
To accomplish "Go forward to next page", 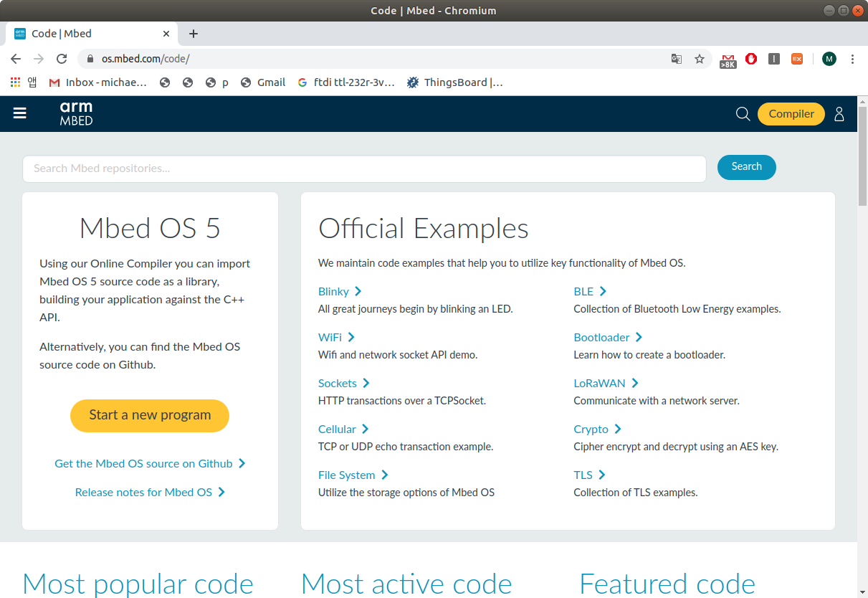I will click(39, 59).
